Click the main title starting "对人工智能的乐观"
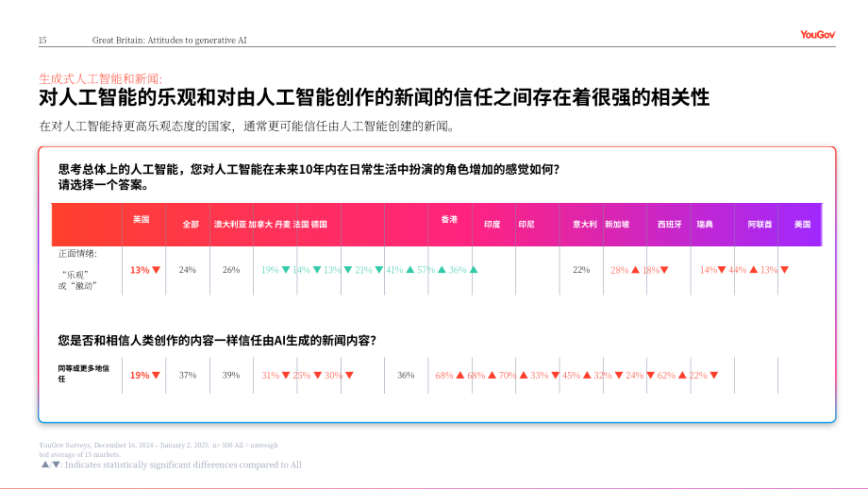The image size is (868, 489). (375, 97)
